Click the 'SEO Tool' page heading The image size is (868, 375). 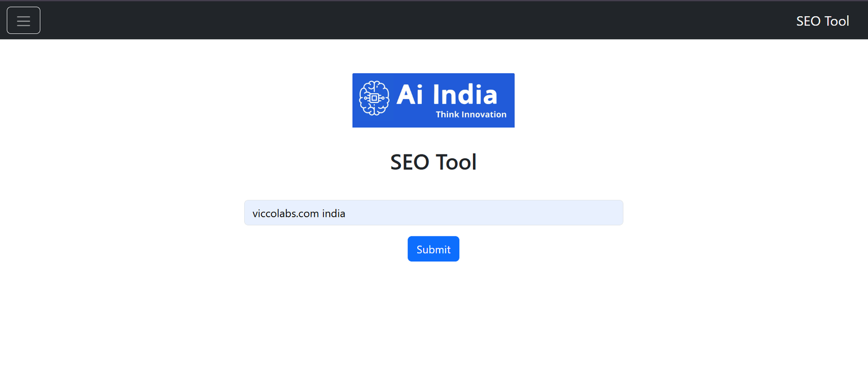[433, 162]
